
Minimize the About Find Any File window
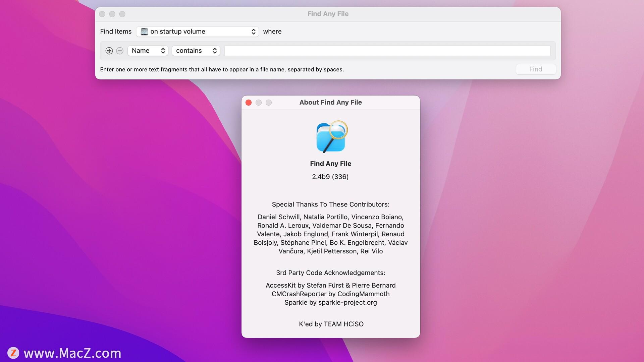[259, 103]
